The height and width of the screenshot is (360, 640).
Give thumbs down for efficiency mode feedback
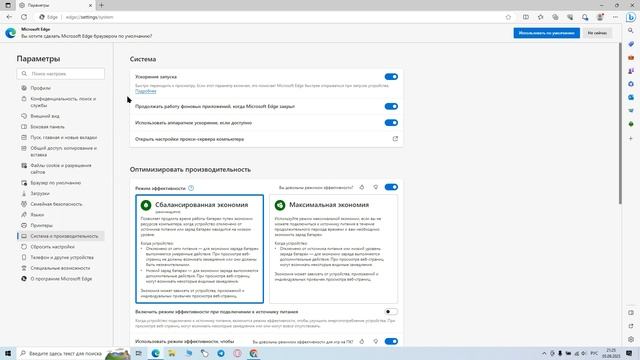tap(376, 187)
